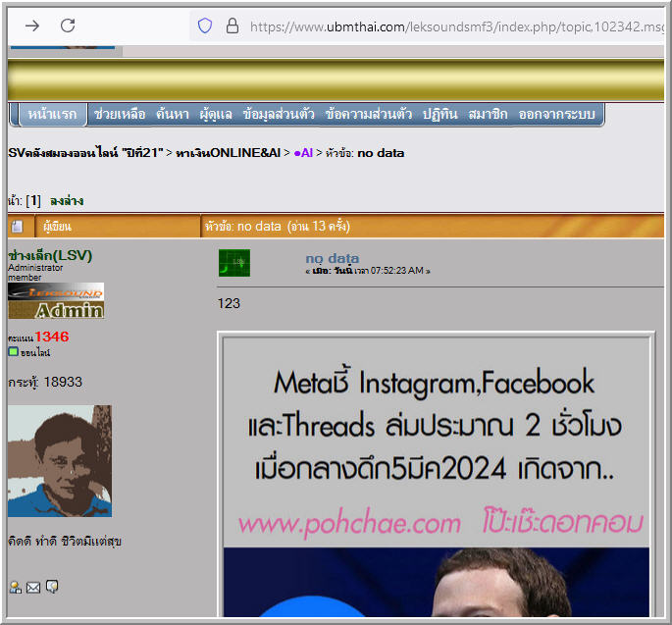672x625 pixels.
Task: Open หาเงินONLINE&AI breadcrumb link
Action: coord(228,153)
